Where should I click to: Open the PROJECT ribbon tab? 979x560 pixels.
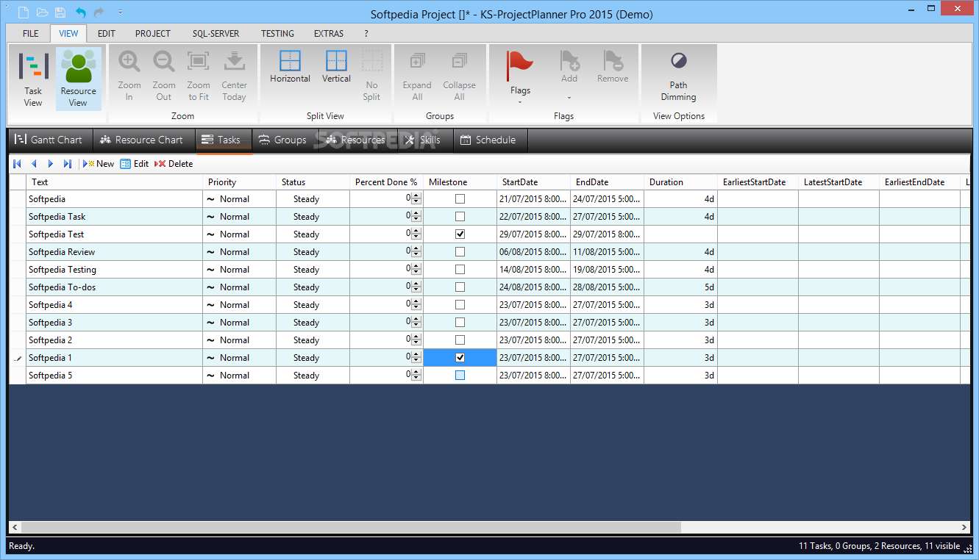point(153,34)
